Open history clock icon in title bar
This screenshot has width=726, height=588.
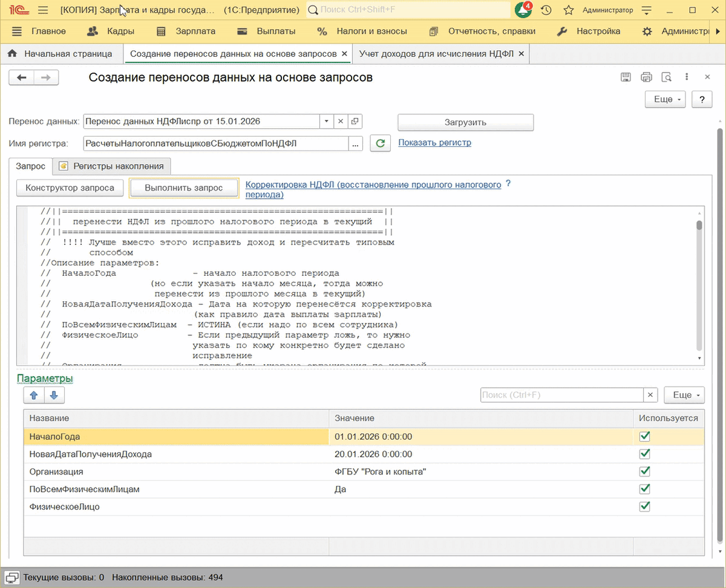click(546, 10)
